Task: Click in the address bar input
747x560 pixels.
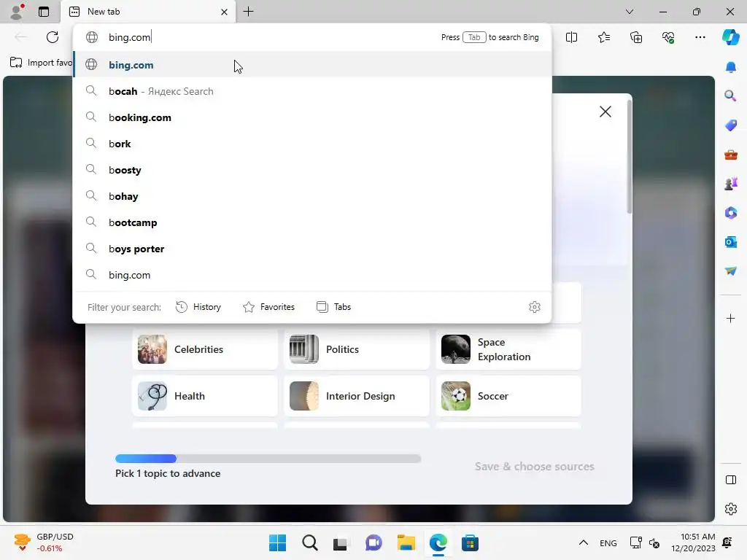Action: click(271, 37)
